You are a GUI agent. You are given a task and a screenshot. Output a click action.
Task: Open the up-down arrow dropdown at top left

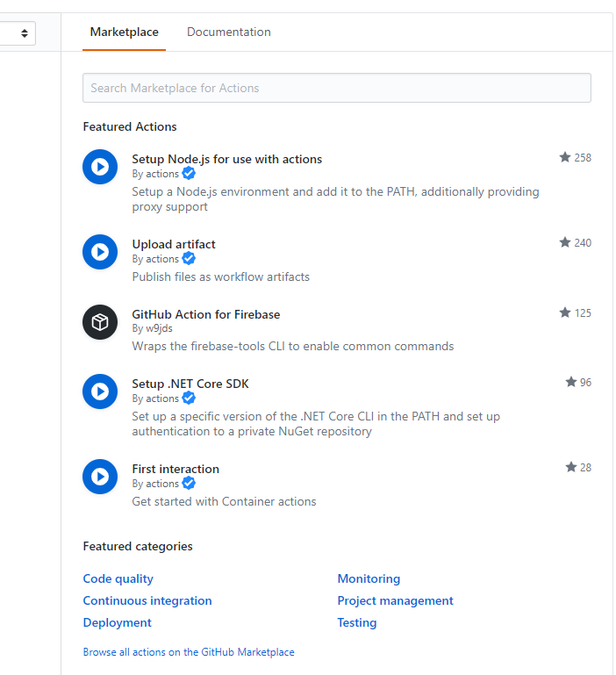[25, 33]
